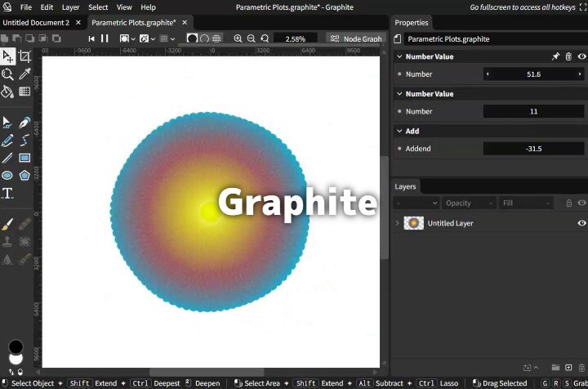Decrease the 51.6 Number value arrow
Screen dimensions: 588x389
tap(488, 74)
